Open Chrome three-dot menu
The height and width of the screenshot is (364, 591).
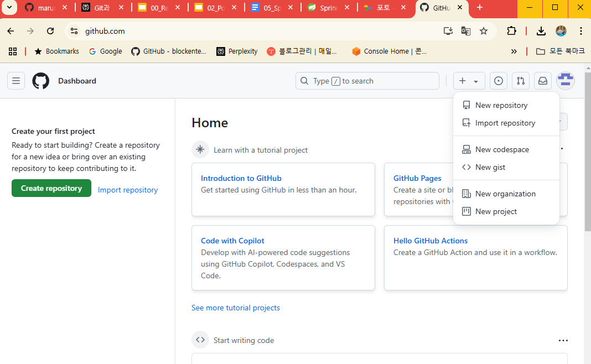coord(581,31)
